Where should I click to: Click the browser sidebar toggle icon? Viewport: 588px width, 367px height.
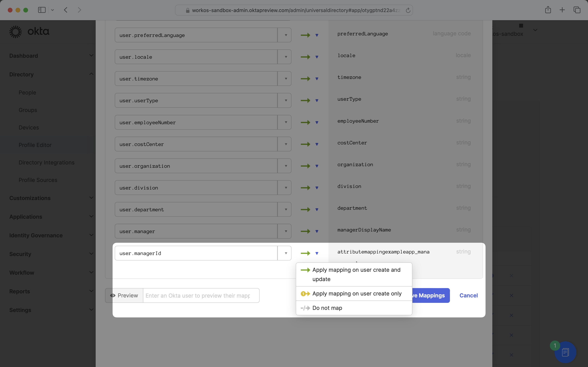[42, 10]
